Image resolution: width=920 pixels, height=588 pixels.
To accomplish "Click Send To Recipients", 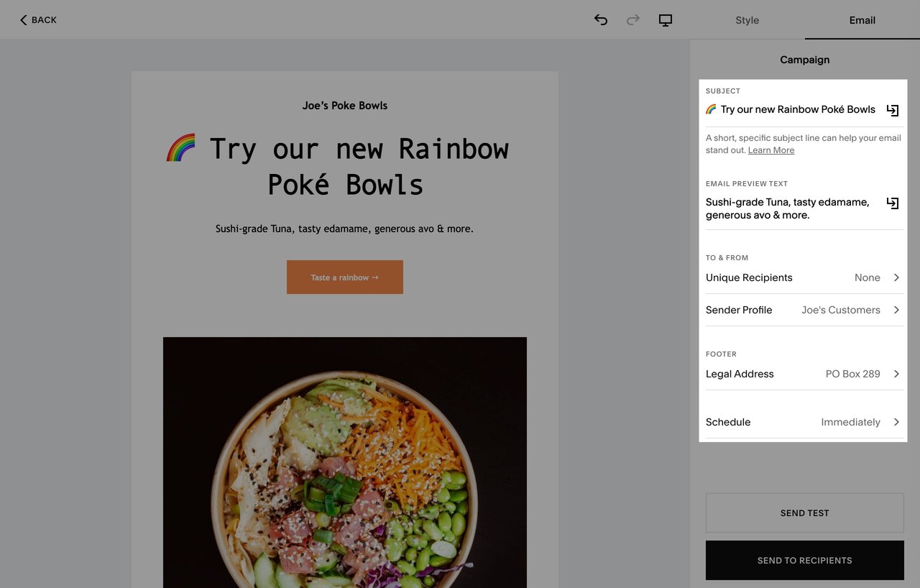I will [804, 560].
